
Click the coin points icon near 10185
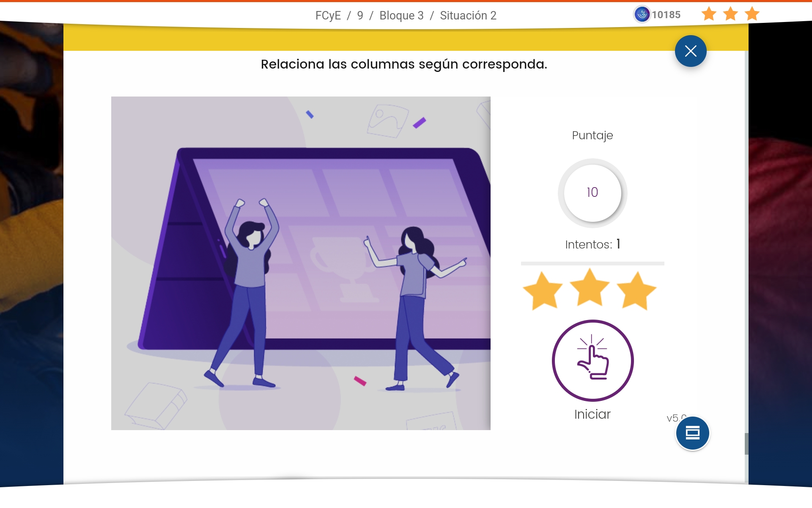click(642, 14)
